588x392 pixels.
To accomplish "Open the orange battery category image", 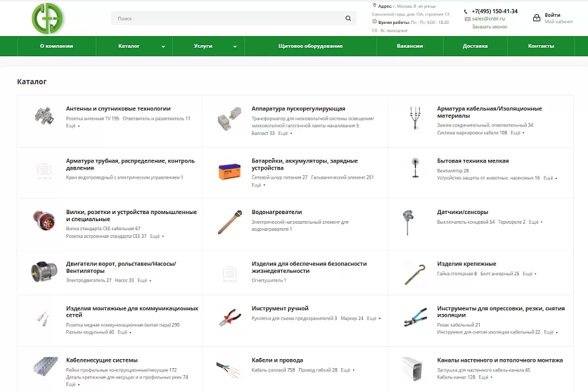I will click(230, 171).
